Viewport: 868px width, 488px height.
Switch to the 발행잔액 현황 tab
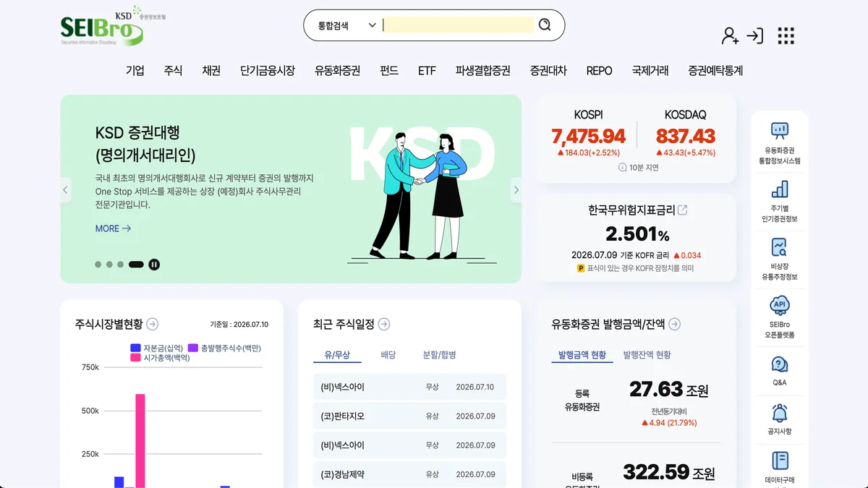(647, 355)
